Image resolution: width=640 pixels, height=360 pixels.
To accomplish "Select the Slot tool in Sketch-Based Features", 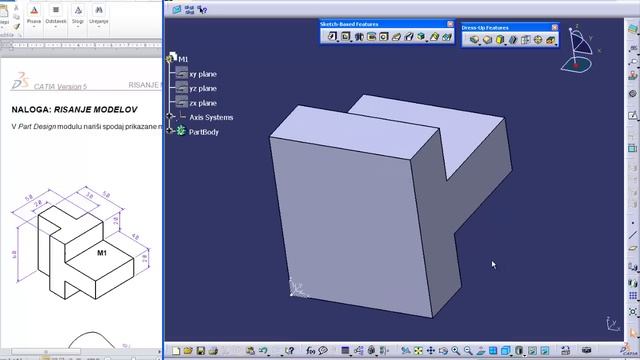I will coord(409,37).
